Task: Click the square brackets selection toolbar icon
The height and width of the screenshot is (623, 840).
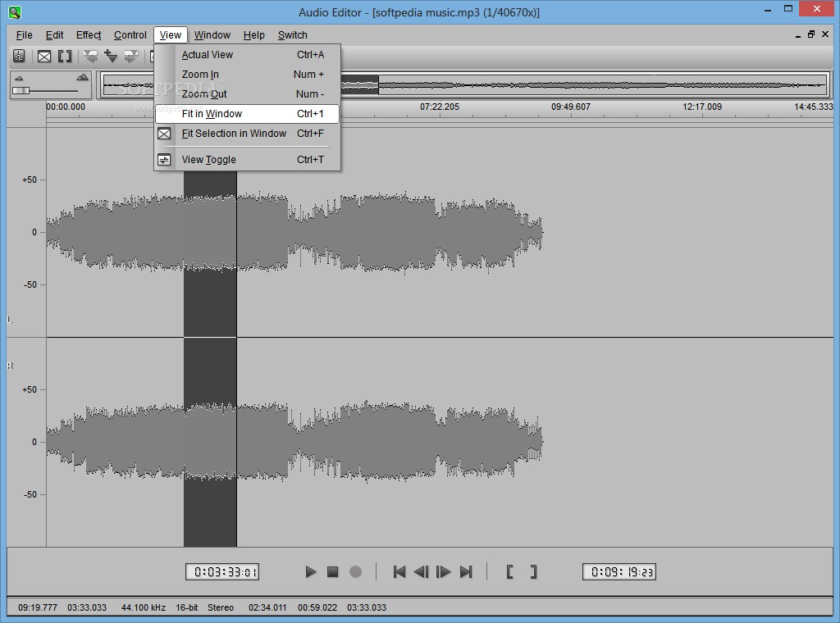Action: (65, 57)
